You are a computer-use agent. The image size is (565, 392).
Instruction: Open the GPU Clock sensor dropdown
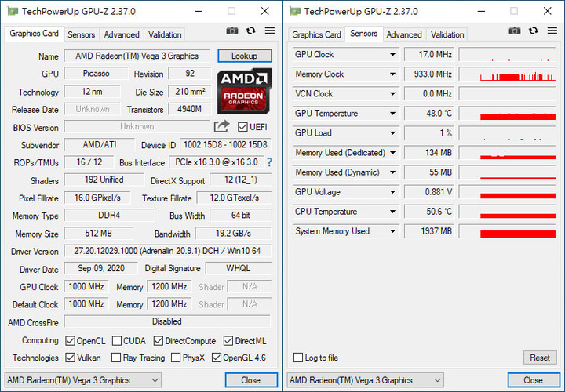point(393,55)
